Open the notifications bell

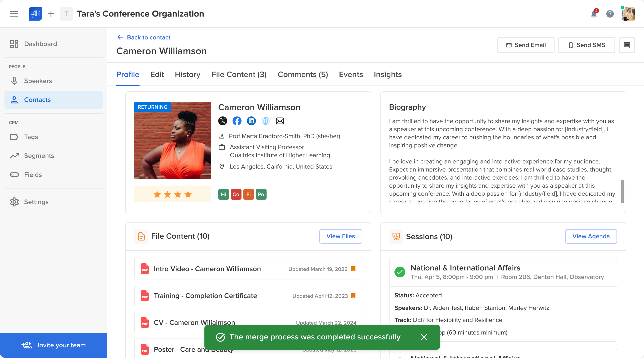click(594, 14)
